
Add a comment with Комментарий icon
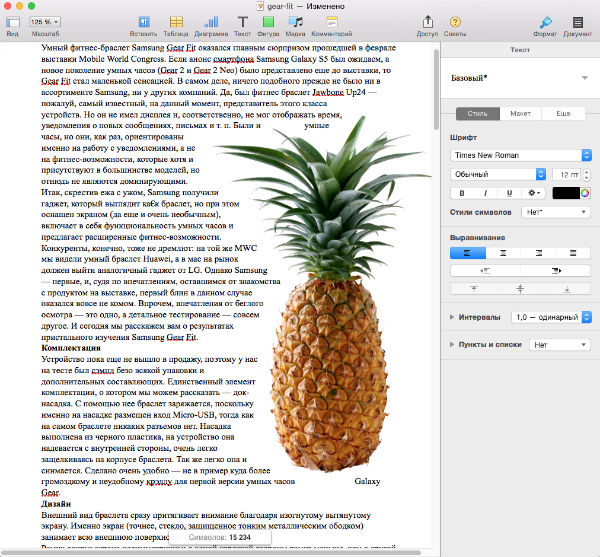[x=332, y=21]
